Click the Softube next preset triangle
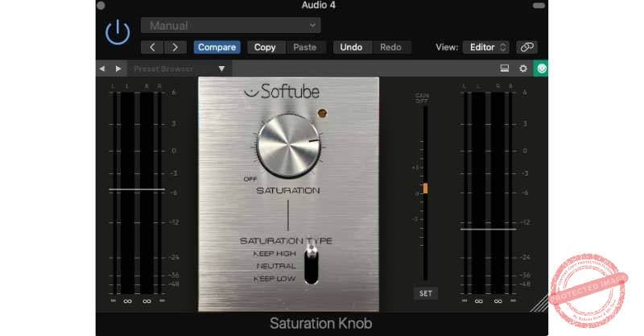The width and height of the screenshot is (644, 336). coord(118,69)
